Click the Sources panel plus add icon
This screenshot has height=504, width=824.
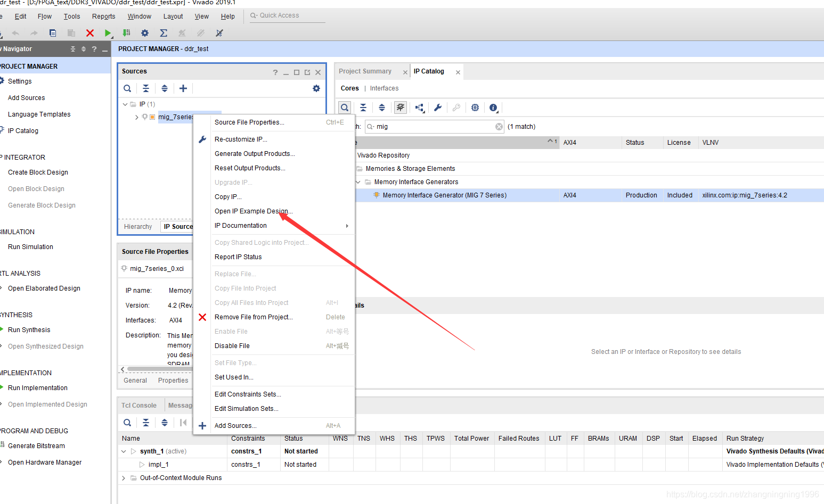[x=183, y=88]
